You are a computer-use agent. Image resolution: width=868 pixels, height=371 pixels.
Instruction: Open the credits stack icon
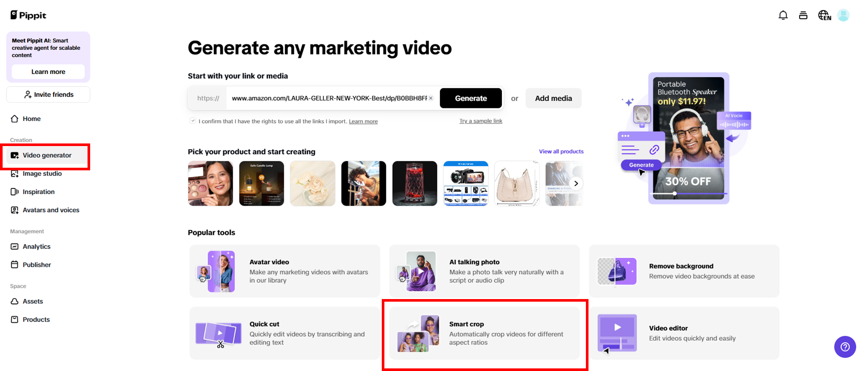pos(803,16)
